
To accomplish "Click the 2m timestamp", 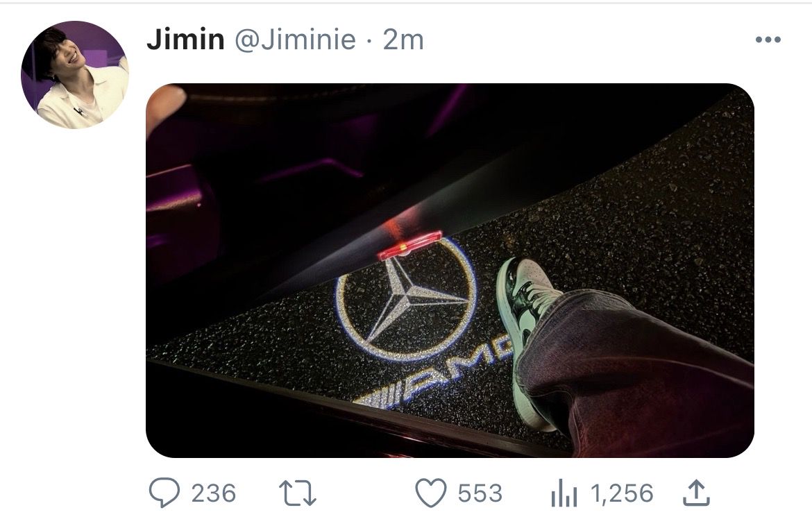I will [x=403, y=40].
